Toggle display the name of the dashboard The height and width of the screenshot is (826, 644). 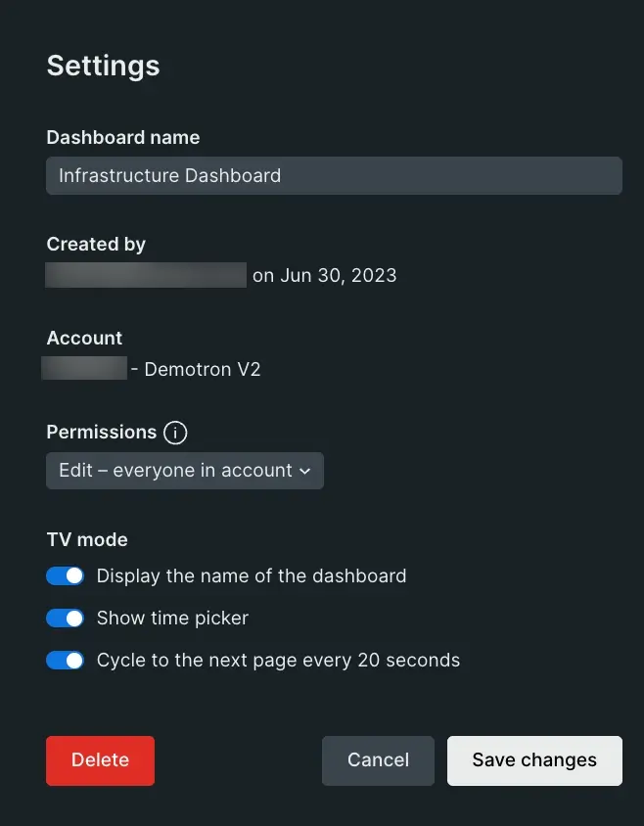66,576
